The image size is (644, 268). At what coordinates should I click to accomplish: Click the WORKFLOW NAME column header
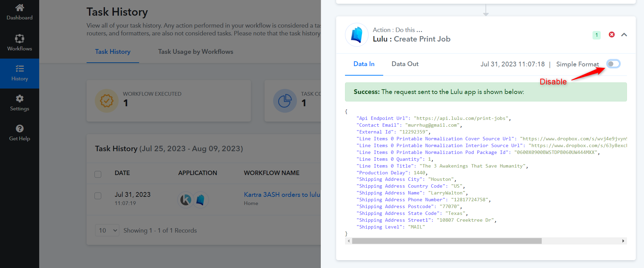pyautogui.click(x=272, y=173)
